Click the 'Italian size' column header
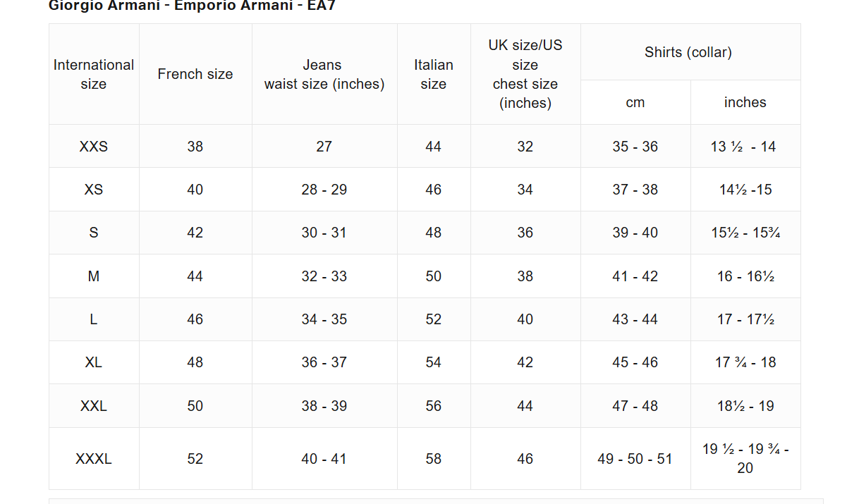 (x=434, y=74)
